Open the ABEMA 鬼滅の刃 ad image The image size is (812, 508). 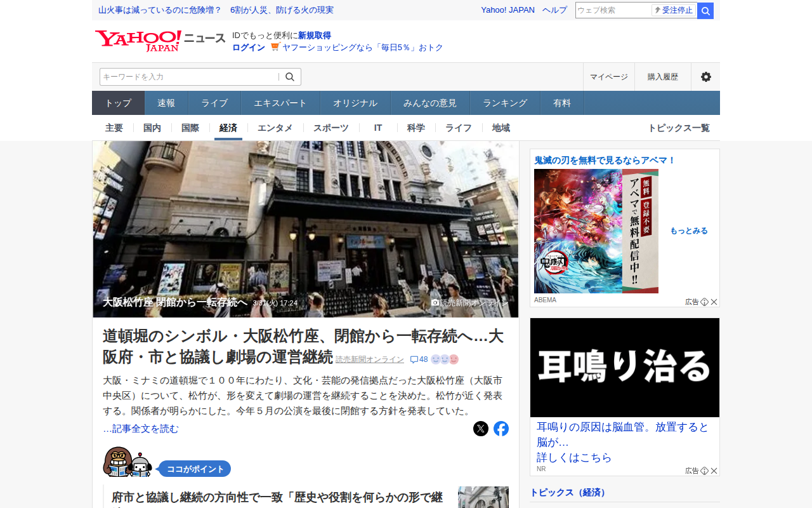(x=596, y=231)
